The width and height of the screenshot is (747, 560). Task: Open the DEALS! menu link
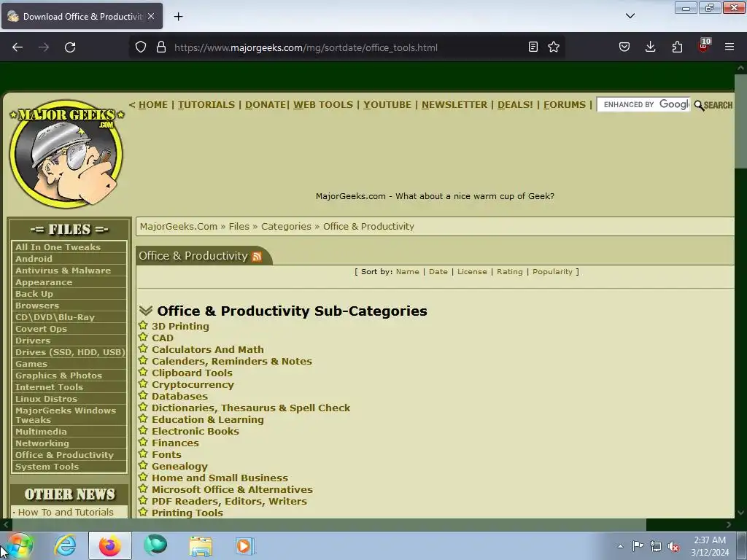[x=515, y=105]
